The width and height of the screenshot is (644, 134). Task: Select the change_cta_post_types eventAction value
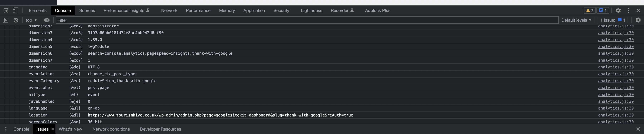[x=113, y=74]
